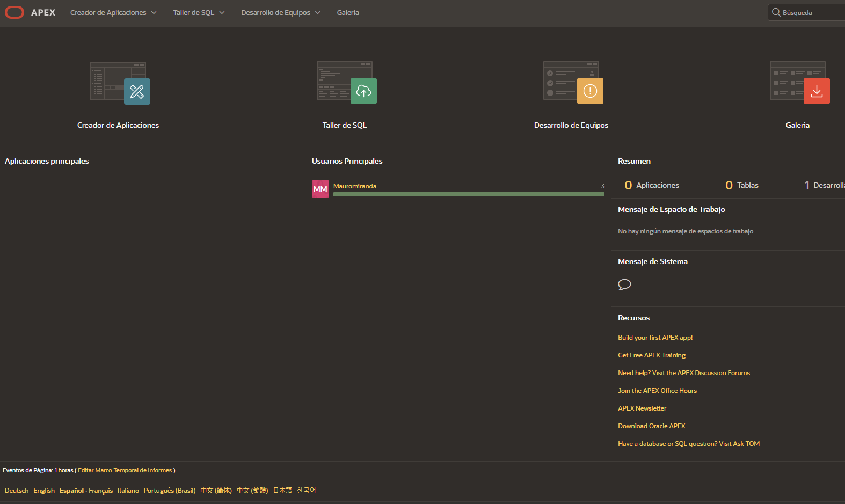The image size is (845, 504).
Task: Open the Taller de SQL cloud upload icon
Action: pos(363,91)
